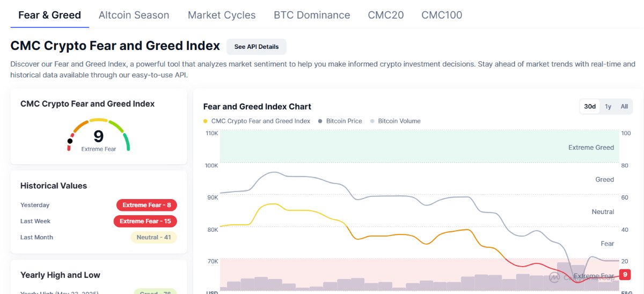The height and width of the screenshot is (294, 644).
Task: Click the Extreme Greed zone on chart
Action: (420, 146)
